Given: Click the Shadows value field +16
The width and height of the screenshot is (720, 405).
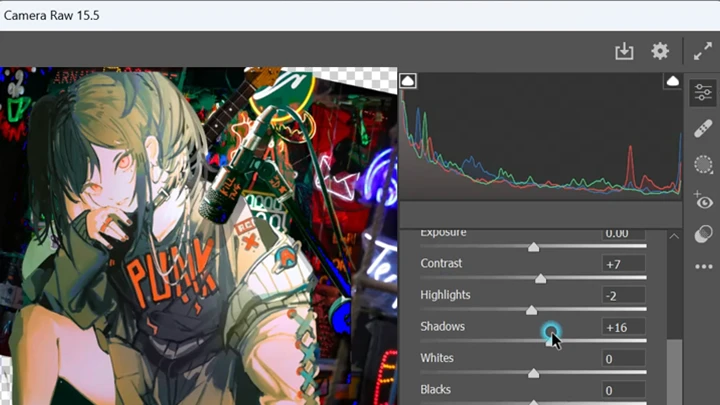Looking at the screenshot, I should click(624, 327).
